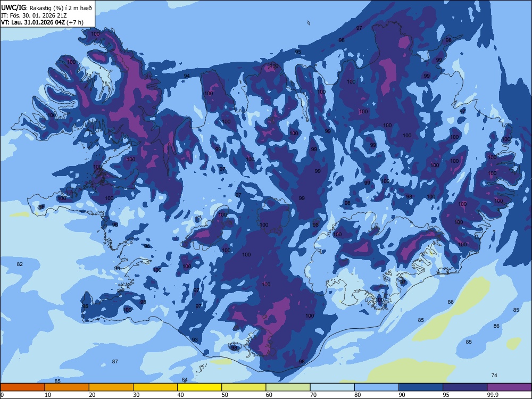Click the bright yellow 40–50 legend band
Viewport: 532px width, 399px height.
point(199,387)
